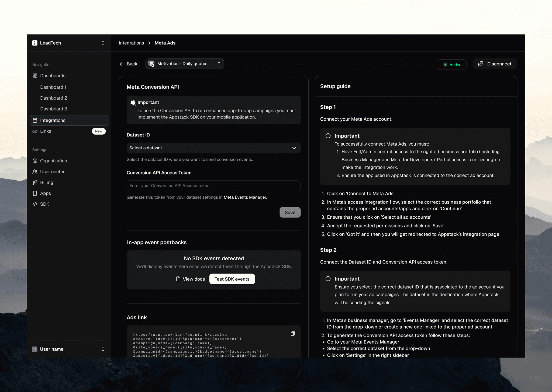Go to Integrations breadcrumb

click(131, 43)
